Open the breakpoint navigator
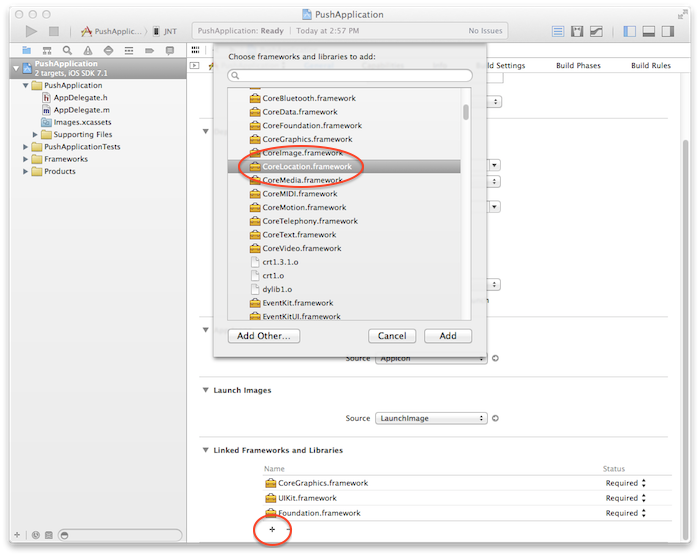The height and width of the screenshot is (556, 700). [x=150, y=50]
